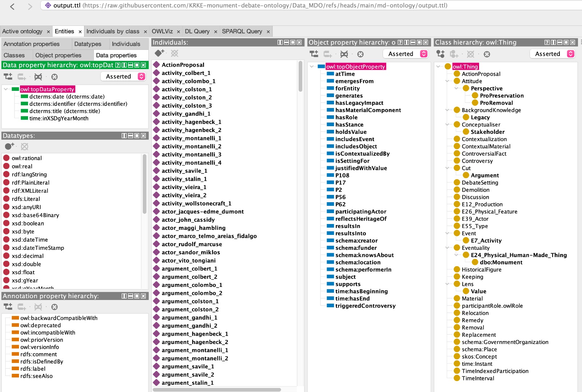Click delete class icon in Class hierarchy toolbar
This screenshot has width=582, height=392.
(470, 54)
